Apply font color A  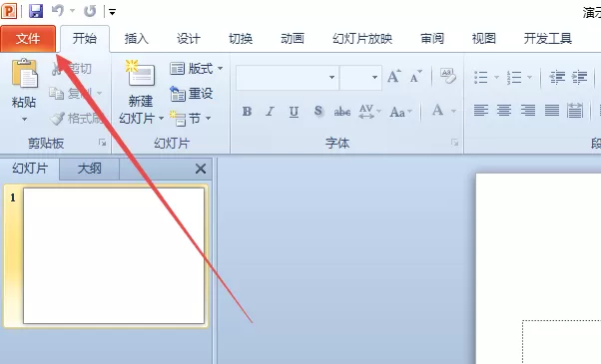(437, 111)
